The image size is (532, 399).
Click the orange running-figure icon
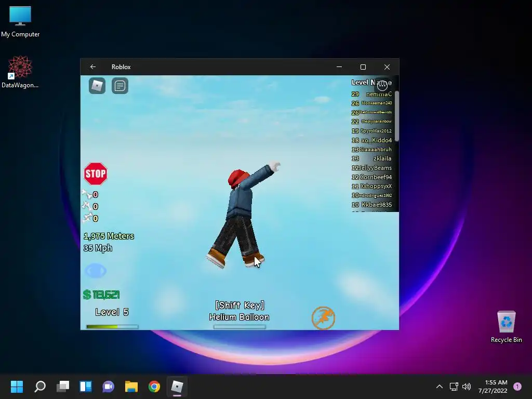tap(323, 318)
